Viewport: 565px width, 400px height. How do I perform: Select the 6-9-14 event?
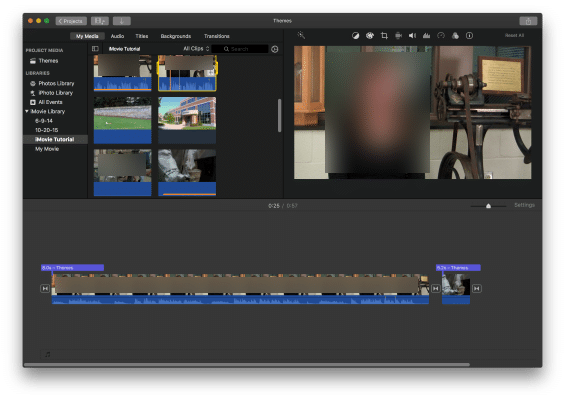coord(44,121)
